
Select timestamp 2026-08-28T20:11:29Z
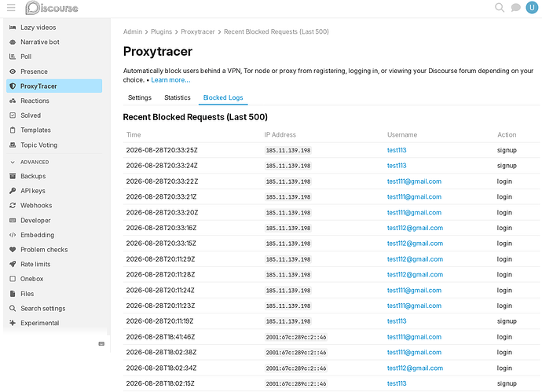tap(160, 259)
